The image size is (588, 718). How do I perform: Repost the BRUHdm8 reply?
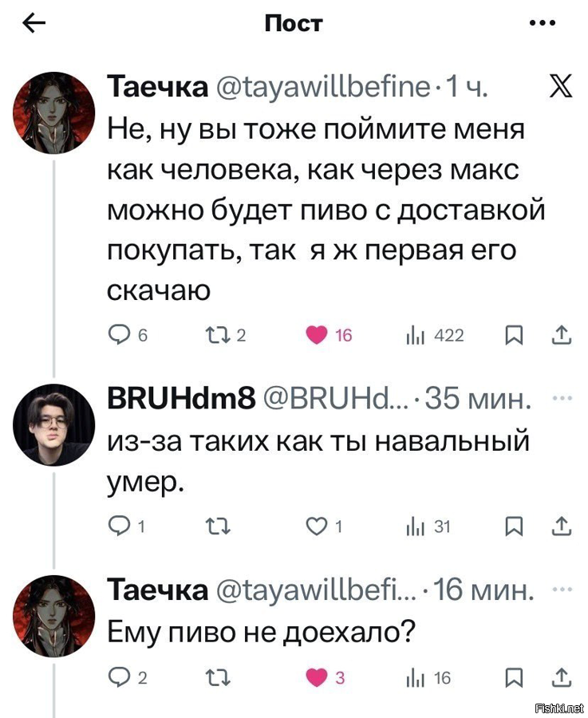click(217, 526)
